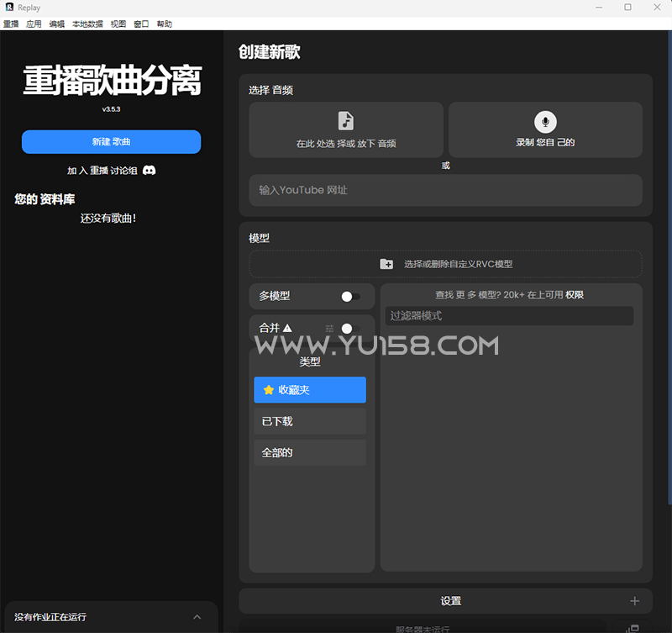Click the Replay app logo icon
The height and width of the screenshot is (633, 672).
point(9,7)
